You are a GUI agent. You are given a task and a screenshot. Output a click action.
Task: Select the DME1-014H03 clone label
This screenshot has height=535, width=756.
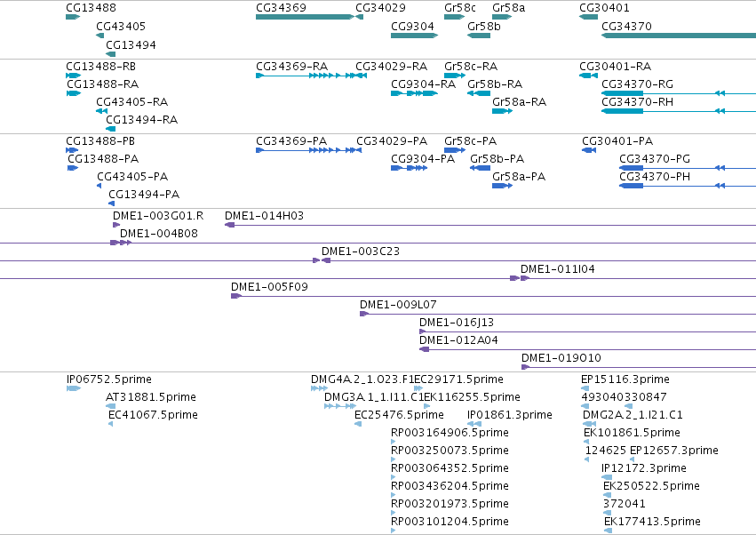[264, 216]
